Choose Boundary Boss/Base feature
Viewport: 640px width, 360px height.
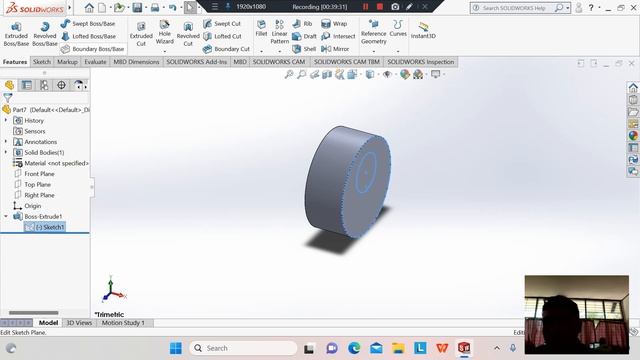(x=93, y=49)
